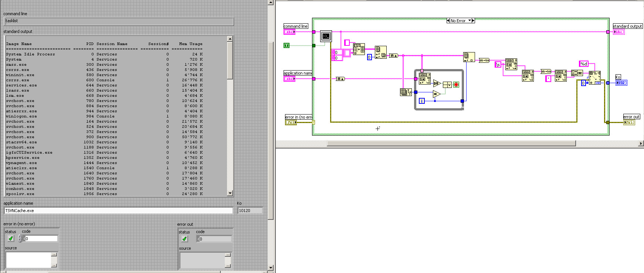Click in the command line field showing tasklist
The height and width of the screenshot is (273, 644).
coord(119,21)
